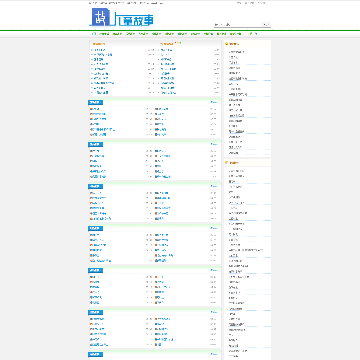Open the second blue category header tab
Viewport: 360px width, 360px height.
(96, 144)
